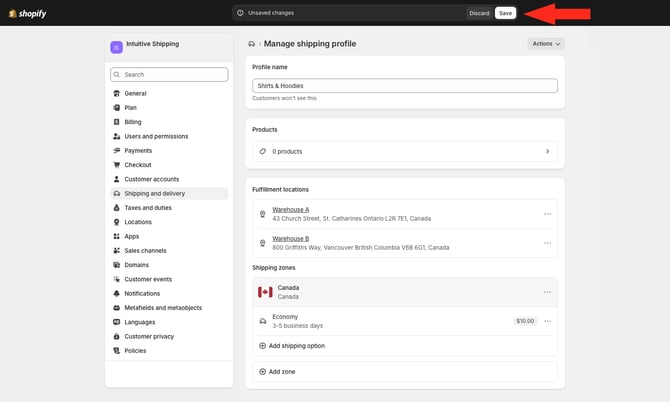Click the Save button
This screenshot has height=402, width=670.
[505, 13]
